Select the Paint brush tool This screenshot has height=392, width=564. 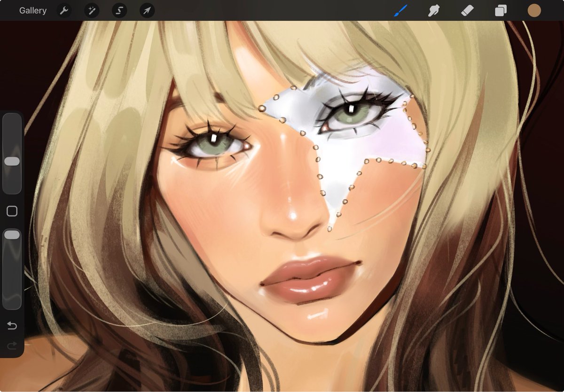[401, 10]
